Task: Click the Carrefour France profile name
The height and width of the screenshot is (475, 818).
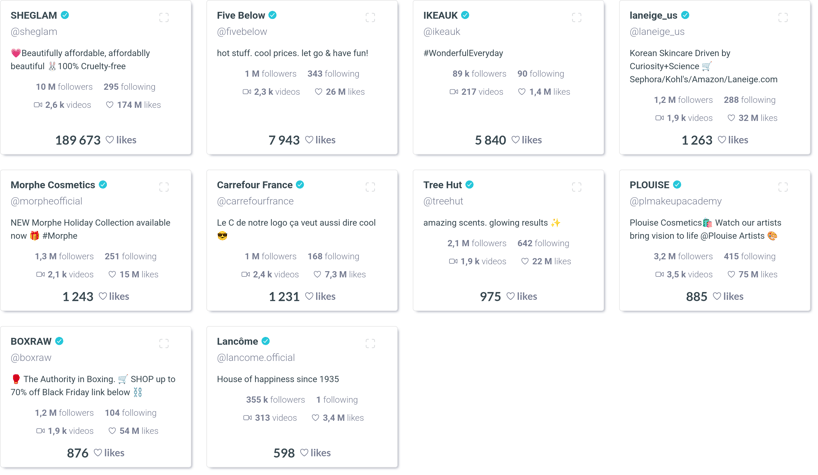Action: point(254,185)
